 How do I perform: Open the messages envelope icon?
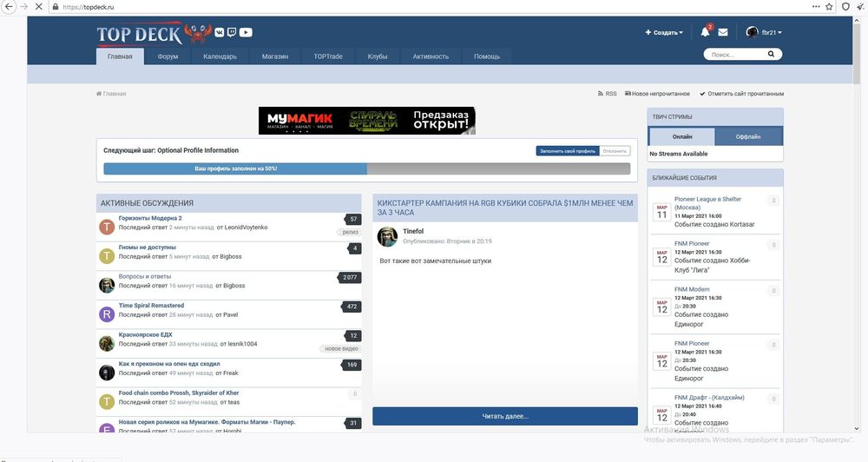click(723, 32)
